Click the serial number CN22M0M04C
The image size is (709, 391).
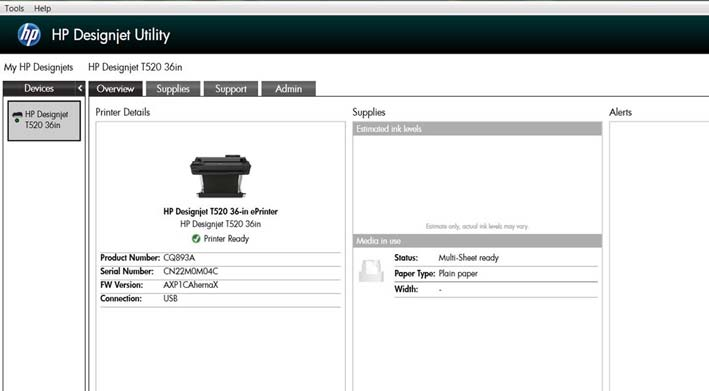pos(190,271)
